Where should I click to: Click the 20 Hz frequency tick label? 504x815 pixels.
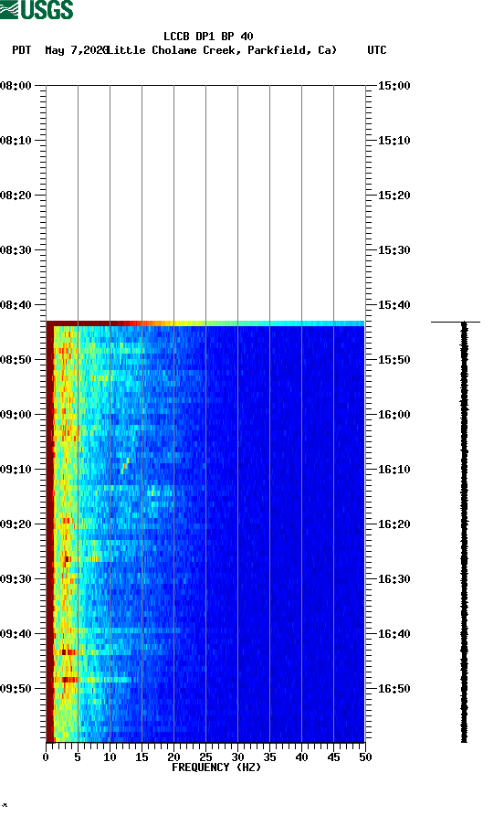pyautogui.click(x=173, y=757)
